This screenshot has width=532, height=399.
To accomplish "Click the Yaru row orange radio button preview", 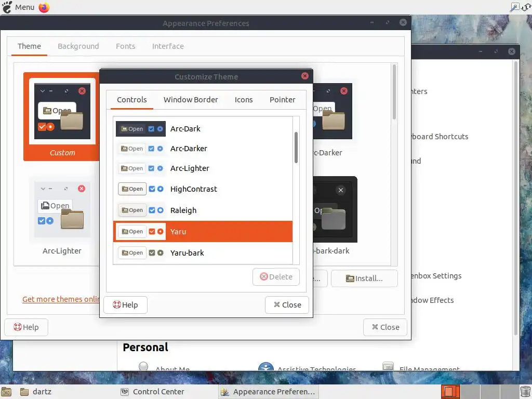I will pyautogui.click(x=161, y=231).
